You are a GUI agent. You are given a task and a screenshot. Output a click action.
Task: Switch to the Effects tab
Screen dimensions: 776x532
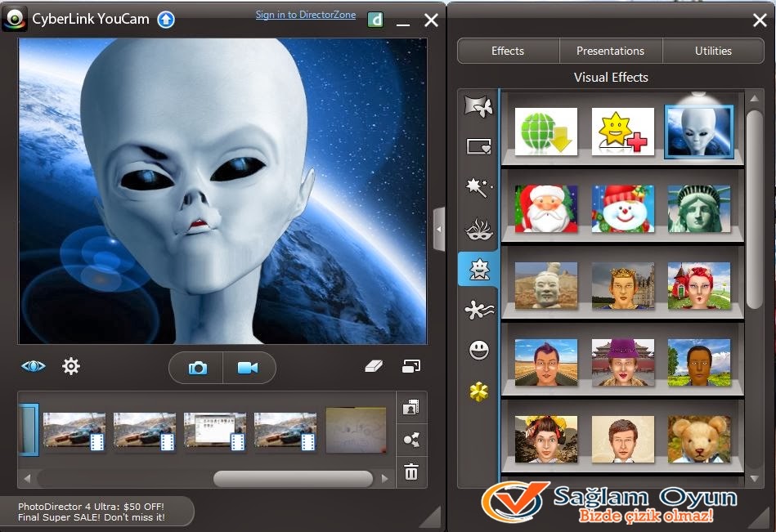508,51
